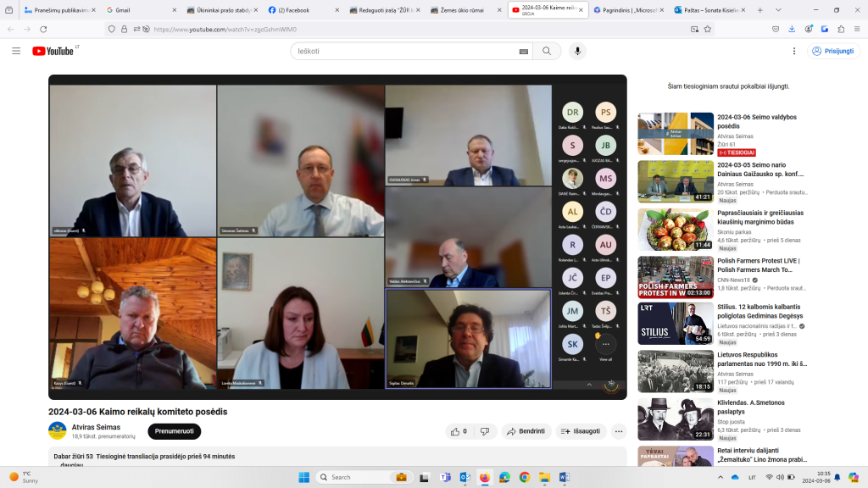The image size is (868, 488).
Task: Open Stilius Gediminas Degėsys video title
Action: (x=760, y=311)
